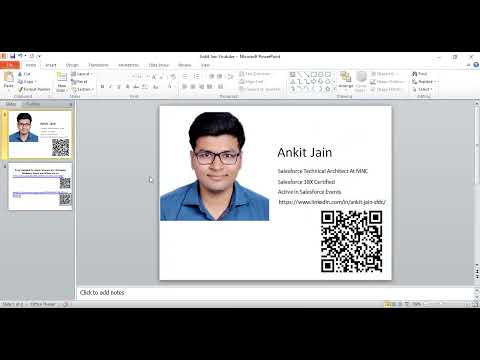Change text case with Aa button

tap(156, 87)
